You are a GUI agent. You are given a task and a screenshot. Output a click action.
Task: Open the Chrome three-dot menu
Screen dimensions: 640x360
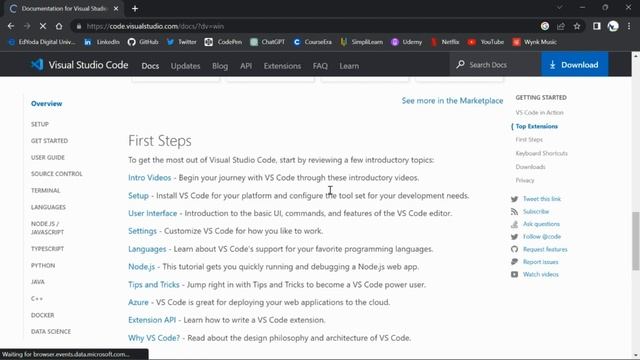(629, 26)
